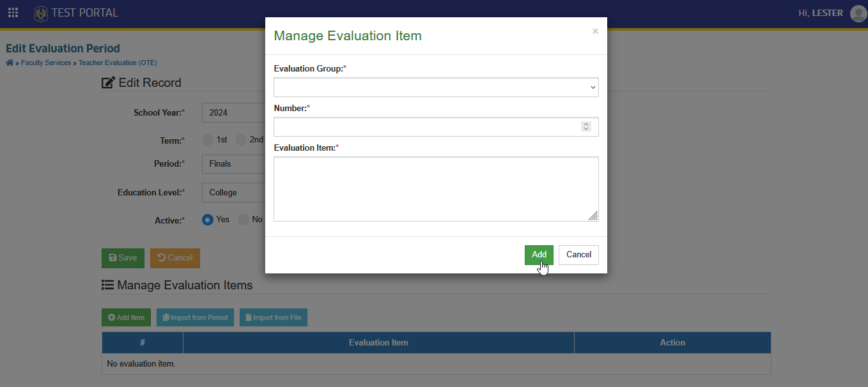The height and width of the screenshot is (387, 868).
Task: Open the Period dropdown showing Finals
Action: pyautogui.click(x=234, y=163)
